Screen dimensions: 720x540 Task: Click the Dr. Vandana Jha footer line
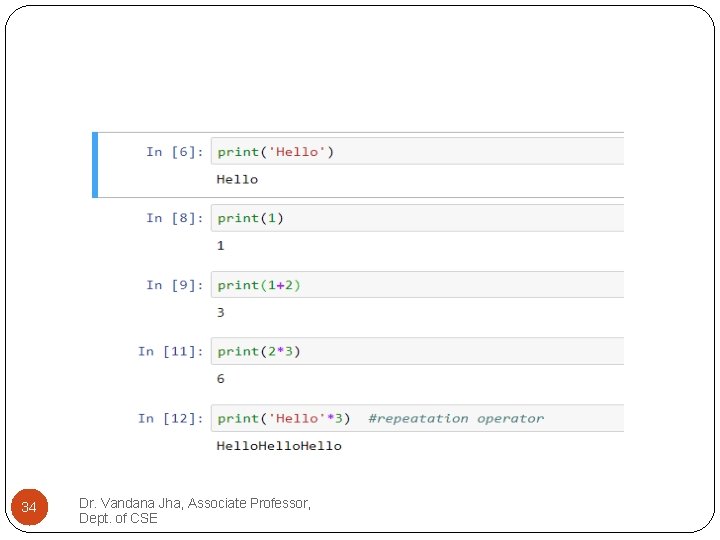point(195,503)
